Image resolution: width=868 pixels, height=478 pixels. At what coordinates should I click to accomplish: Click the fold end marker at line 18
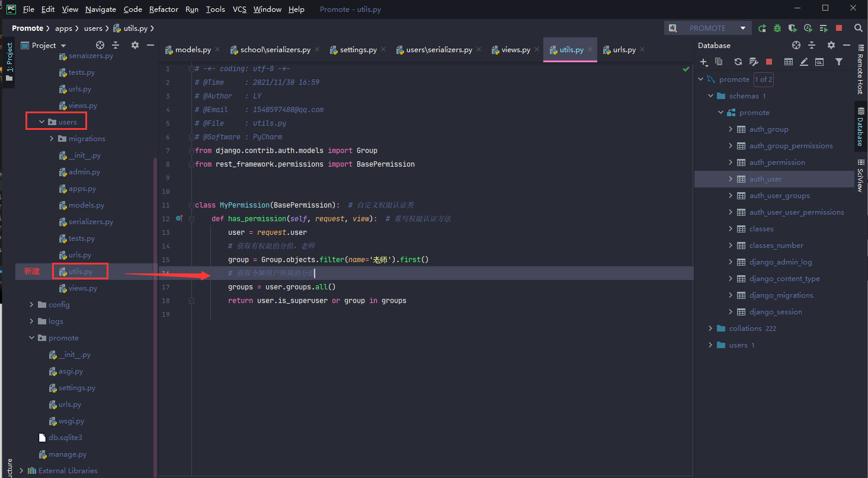click(x=191, y=301)
